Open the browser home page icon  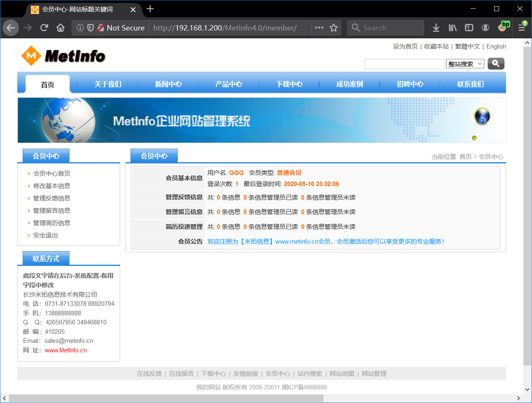[x=60, y=28]
